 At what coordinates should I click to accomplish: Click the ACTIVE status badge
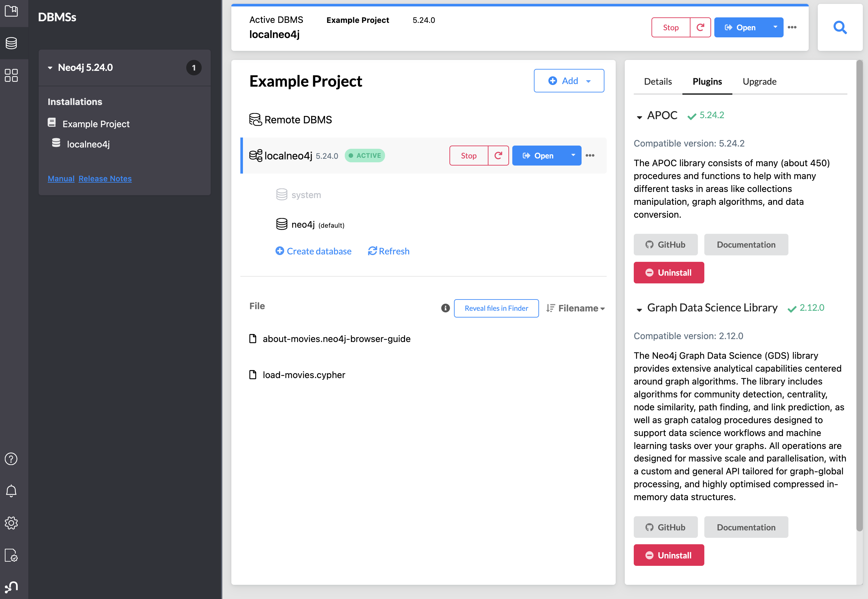pyautogui.click(x=364, y=155)
